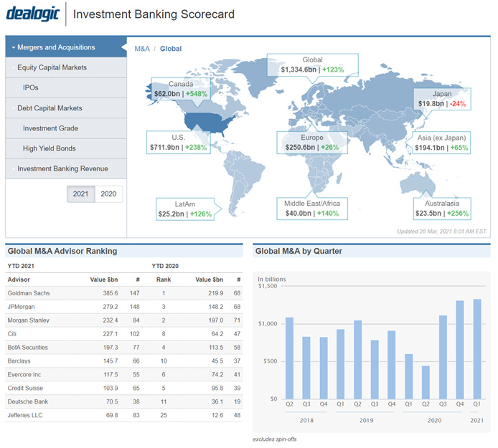498x448 pixels.
Task: Click the M&A breadcrumb link
Action: pyautogui.click(x=142, y=49)
